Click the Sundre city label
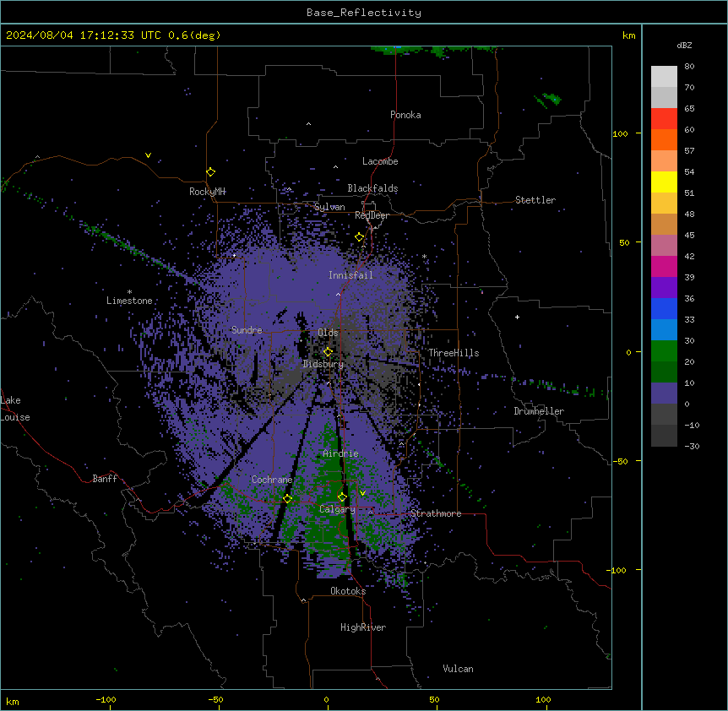728x711 pixels. point(247,330)
